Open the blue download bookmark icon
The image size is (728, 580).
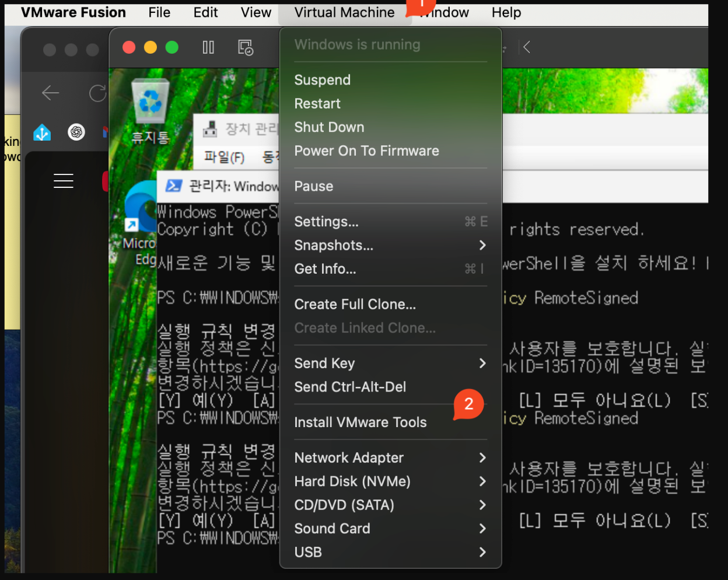point(42,132)
